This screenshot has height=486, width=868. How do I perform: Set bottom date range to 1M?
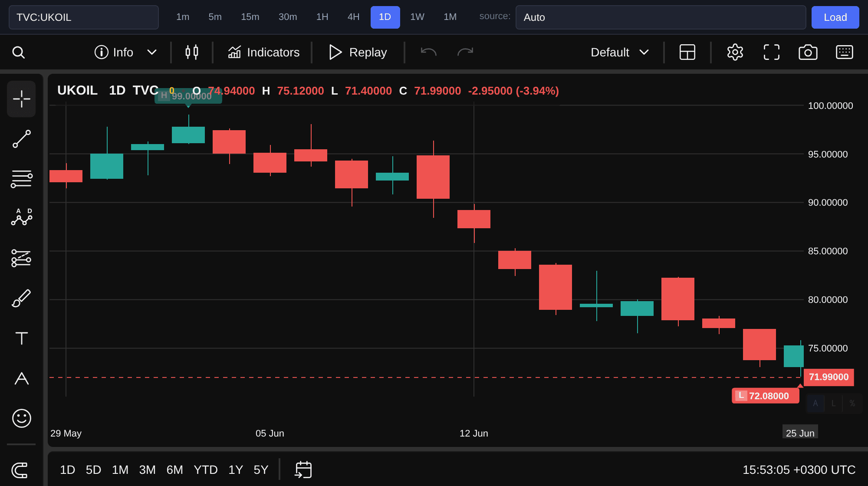pyautogui.click(x=120, y=470)
